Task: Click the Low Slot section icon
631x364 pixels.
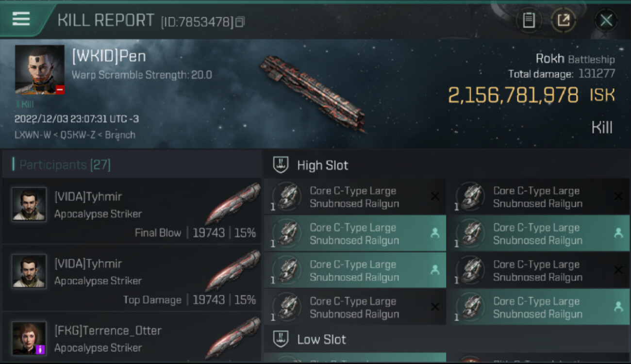Action: [281, 339]
